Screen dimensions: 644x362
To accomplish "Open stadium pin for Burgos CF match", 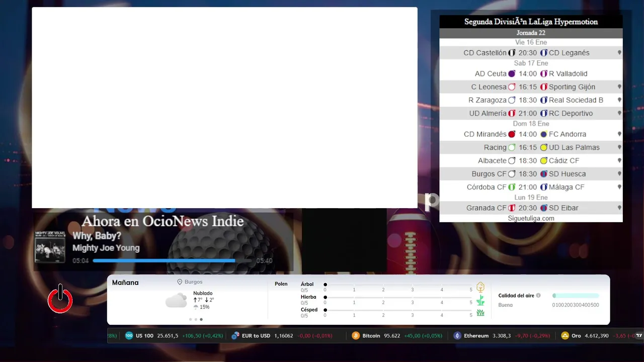I will pos(619,174).
